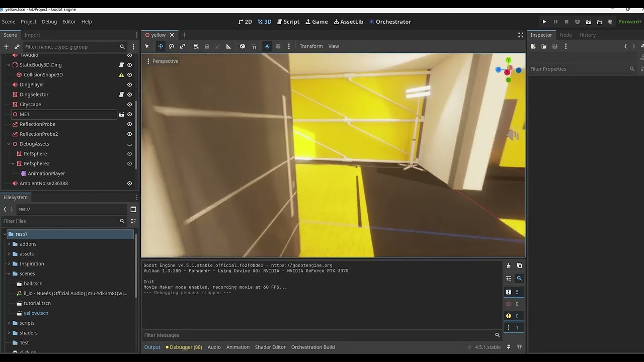
Task: Select the Ruler Mode tool
Action: click(228, 46)
